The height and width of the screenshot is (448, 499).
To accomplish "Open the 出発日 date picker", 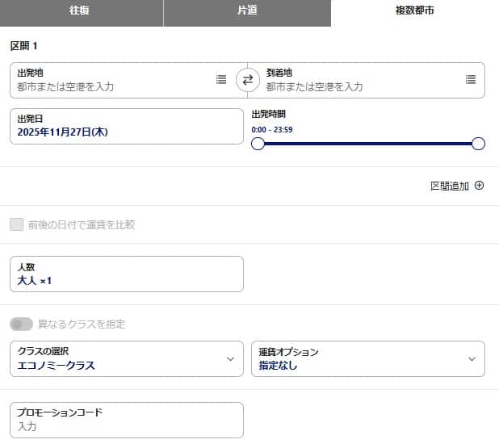I will click(127, 126).
